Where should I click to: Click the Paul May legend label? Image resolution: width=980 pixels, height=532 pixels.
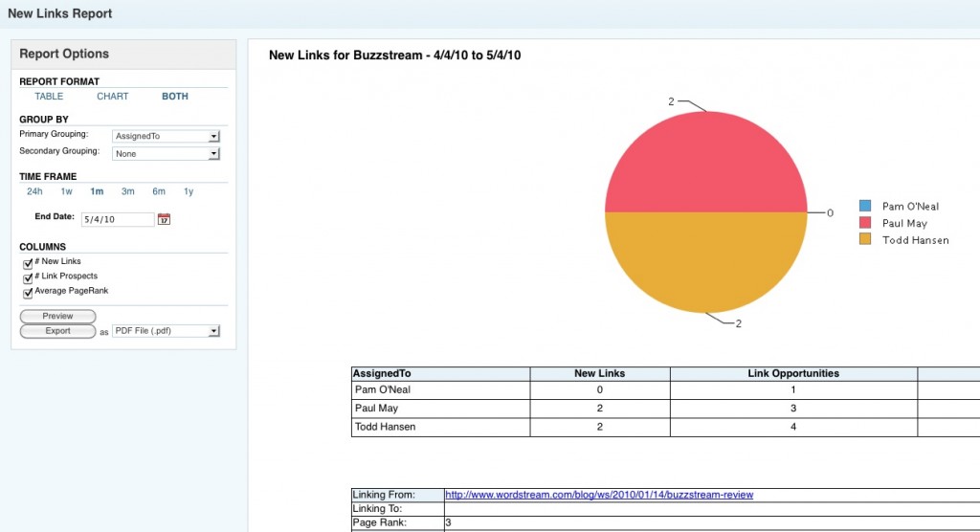click(905, 223)
